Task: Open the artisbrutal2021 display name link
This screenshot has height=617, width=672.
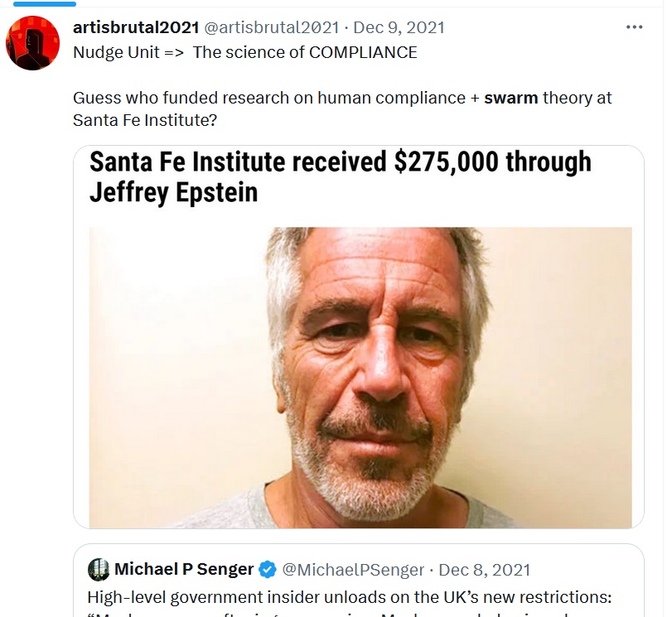Action: tap(135, 27)
